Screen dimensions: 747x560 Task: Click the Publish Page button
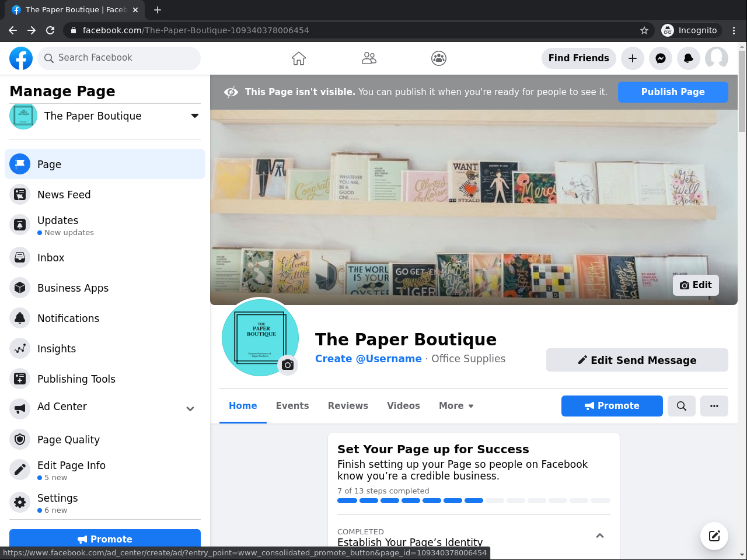pyautogui.click(x=673, y=92)
